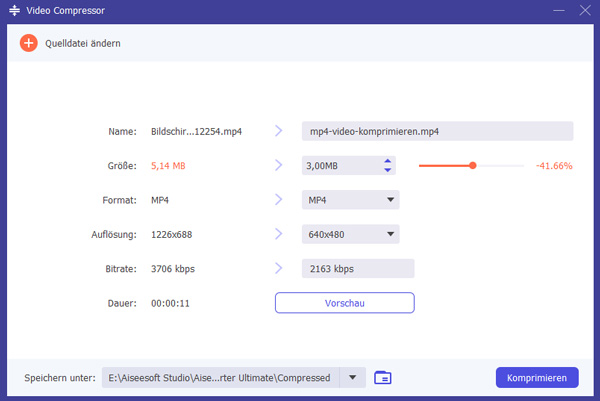The image size is (600, 401).
Task: Click the arrow icon in the Format row
Action: 279,201
